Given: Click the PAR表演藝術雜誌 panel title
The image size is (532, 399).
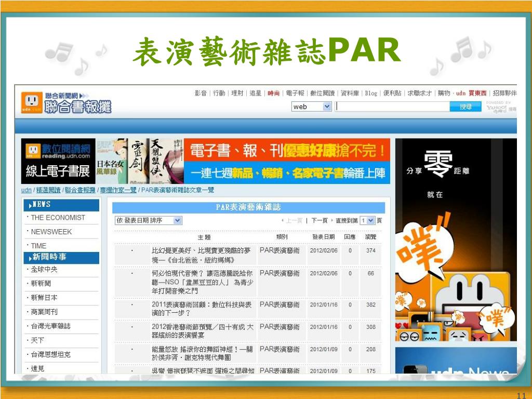Looking at the screenshot, I should click(x=248, y=207).
